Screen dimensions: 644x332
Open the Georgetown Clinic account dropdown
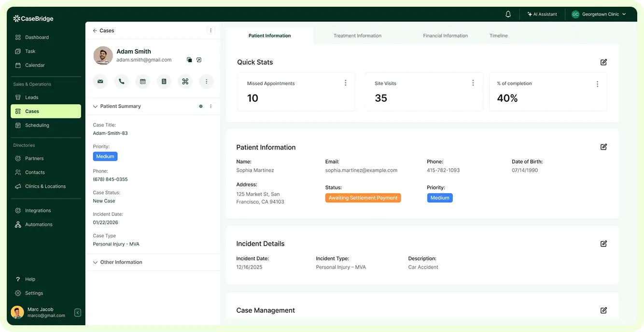(x=599, y=14)
